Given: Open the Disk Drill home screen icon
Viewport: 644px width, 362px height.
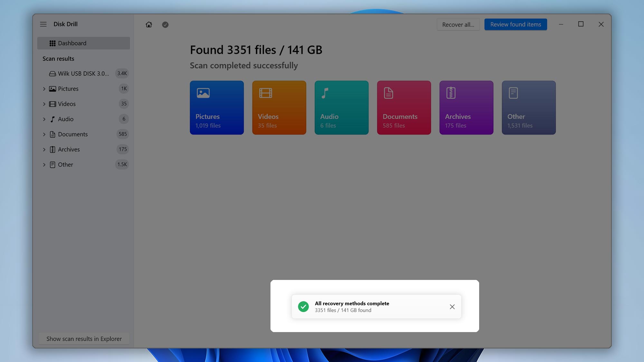Looking at the screenshot, I should [x=149, y=24].
